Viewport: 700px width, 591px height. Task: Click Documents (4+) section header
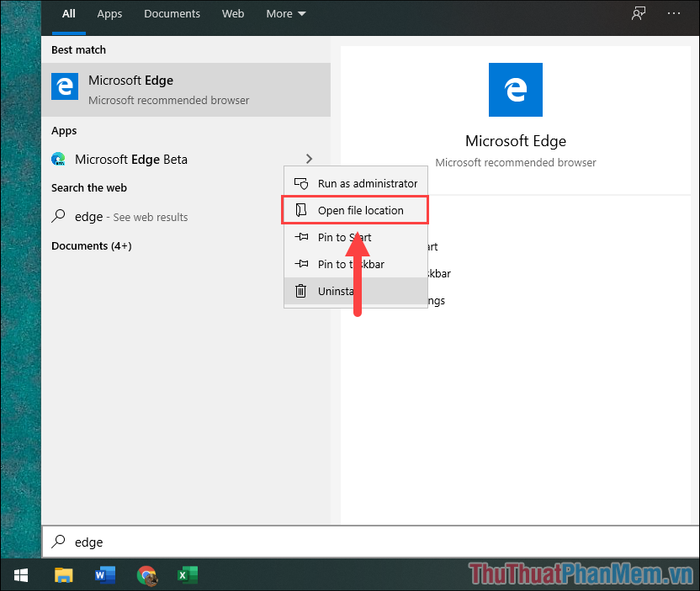tap(92, 246)
